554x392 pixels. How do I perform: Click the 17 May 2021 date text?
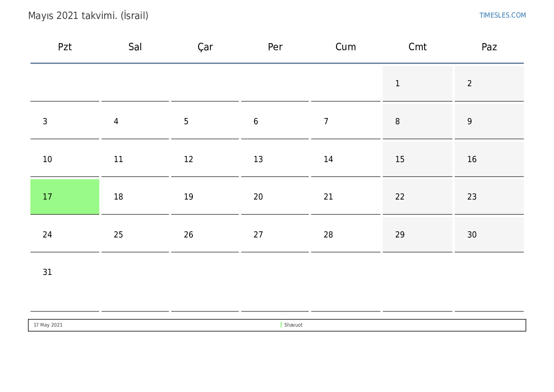click(x=48, y=325)
